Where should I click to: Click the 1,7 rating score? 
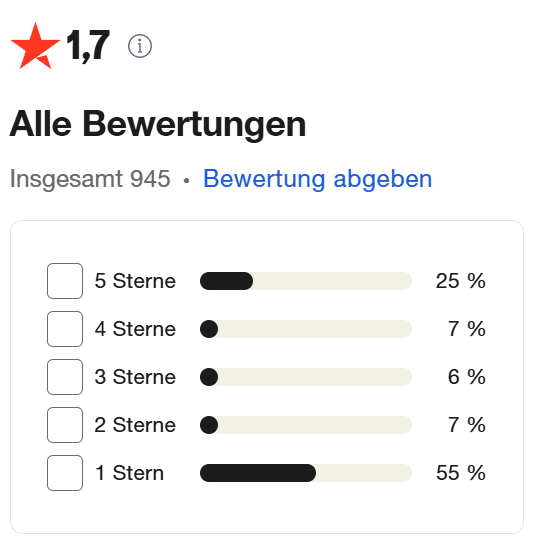pyautogui.click(x=88, y=46)
